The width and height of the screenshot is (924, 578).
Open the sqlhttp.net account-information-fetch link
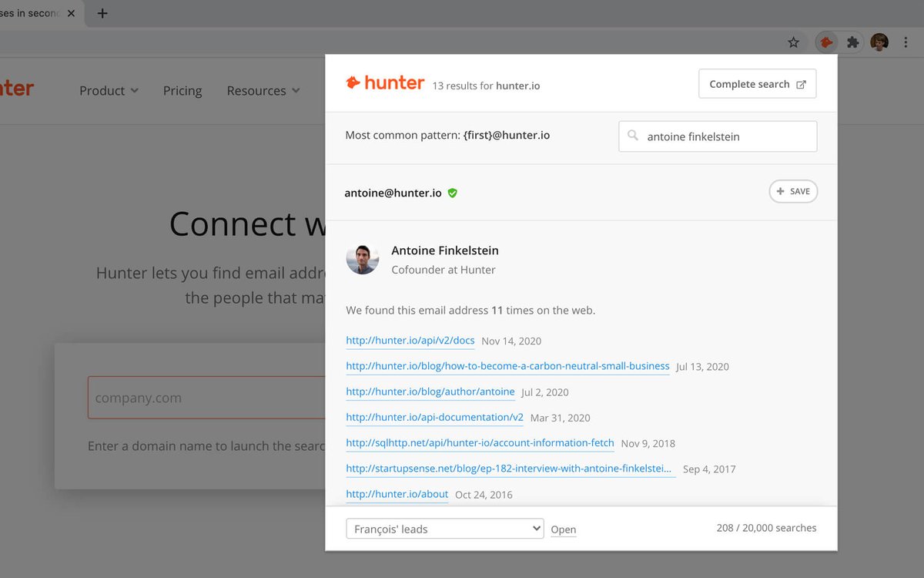(x=480, y=442)
